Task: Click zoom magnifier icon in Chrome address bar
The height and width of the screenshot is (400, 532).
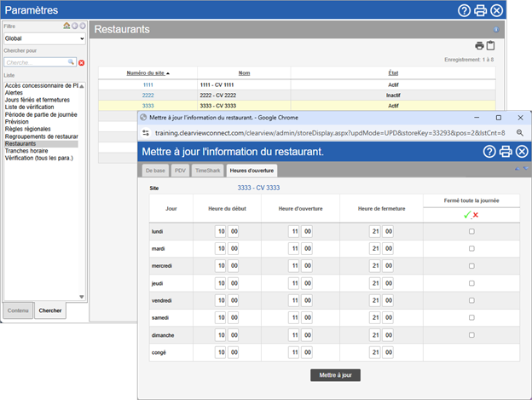Action: tap(520, 133)
